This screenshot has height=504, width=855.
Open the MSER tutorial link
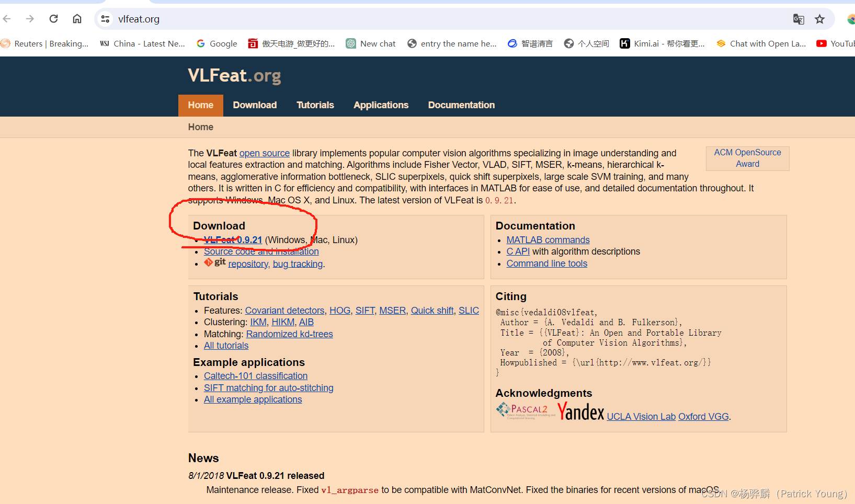click(393, 311)
